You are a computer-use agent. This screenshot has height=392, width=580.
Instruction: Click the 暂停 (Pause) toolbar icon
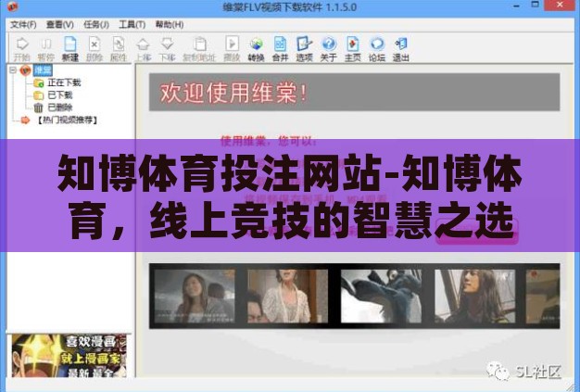click(x=46, y=48)
